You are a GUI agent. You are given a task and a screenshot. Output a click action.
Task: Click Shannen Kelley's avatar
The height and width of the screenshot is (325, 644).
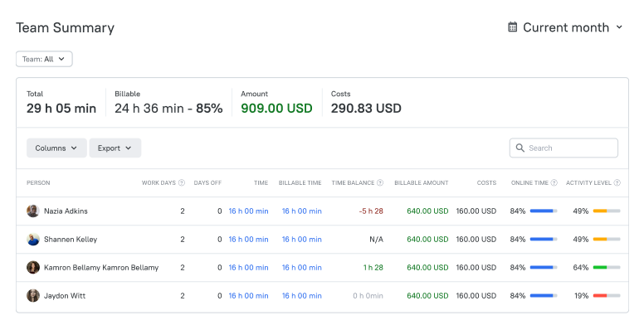point(33,240)
